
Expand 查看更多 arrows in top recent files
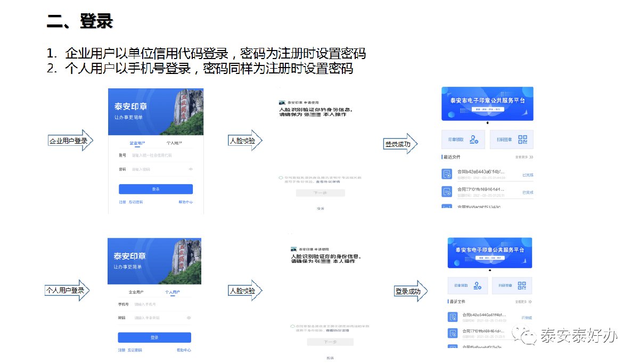(531, 158)
